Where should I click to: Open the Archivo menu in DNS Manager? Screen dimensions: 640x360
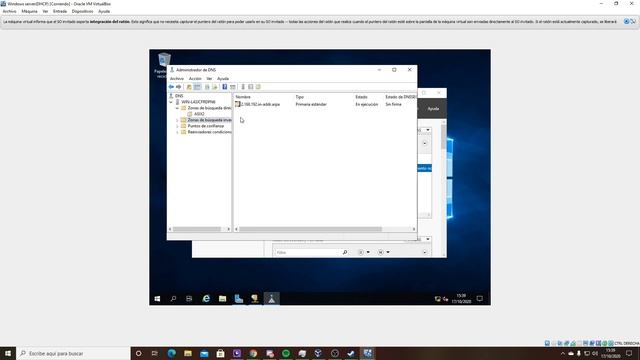pos(177,78)
